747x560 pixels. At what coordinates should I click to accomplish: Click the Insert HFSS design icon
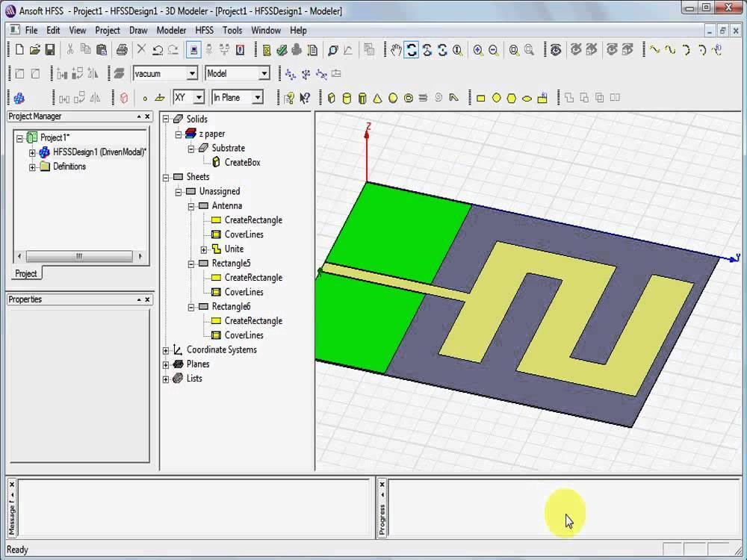pyautogui.click(x=19, y=98)
